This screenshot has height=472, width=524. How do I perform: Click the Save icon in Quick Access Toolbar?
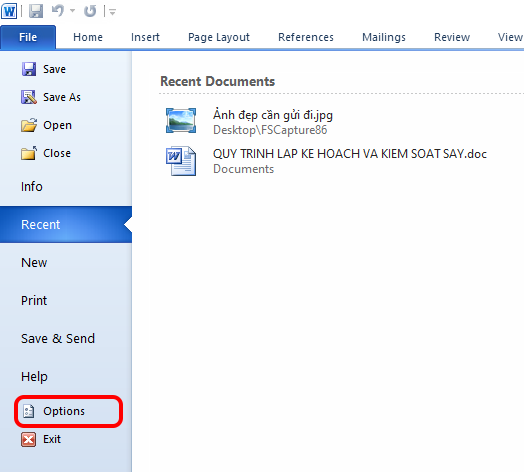36,11
